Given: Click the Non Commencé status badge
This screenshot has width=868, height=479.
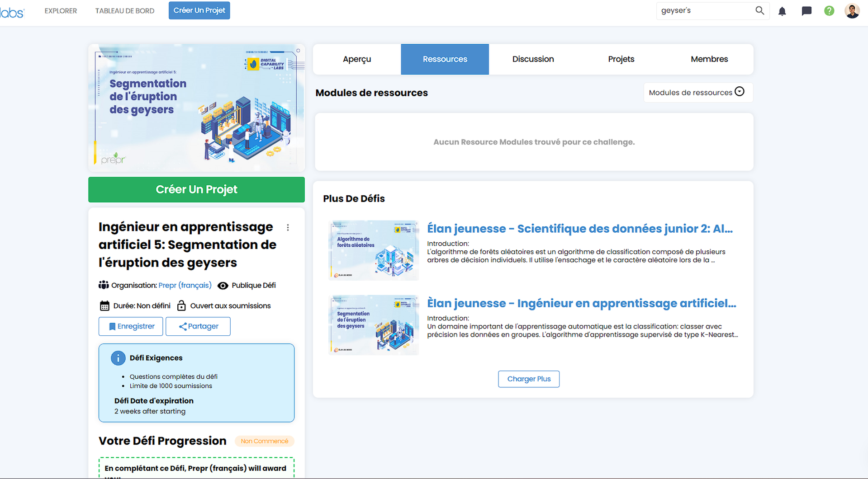Looking at the screenshot, I should (265, 441).
